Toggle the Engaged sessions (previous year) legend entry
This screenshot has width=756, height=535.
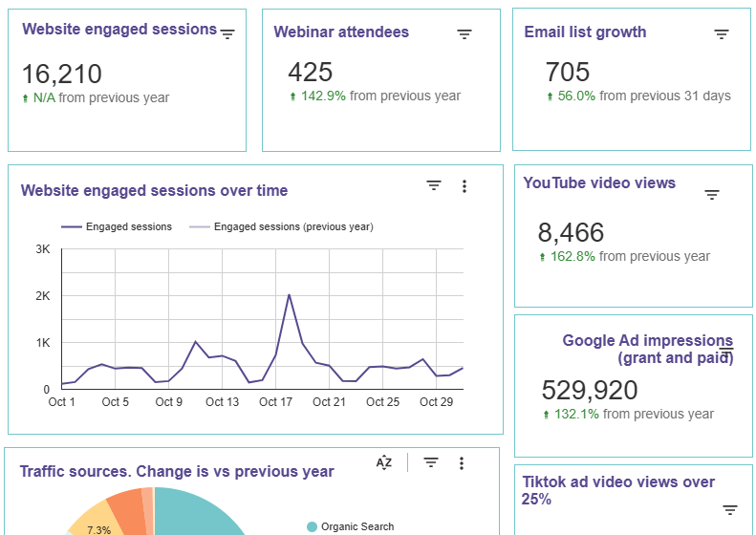(282, 226)
